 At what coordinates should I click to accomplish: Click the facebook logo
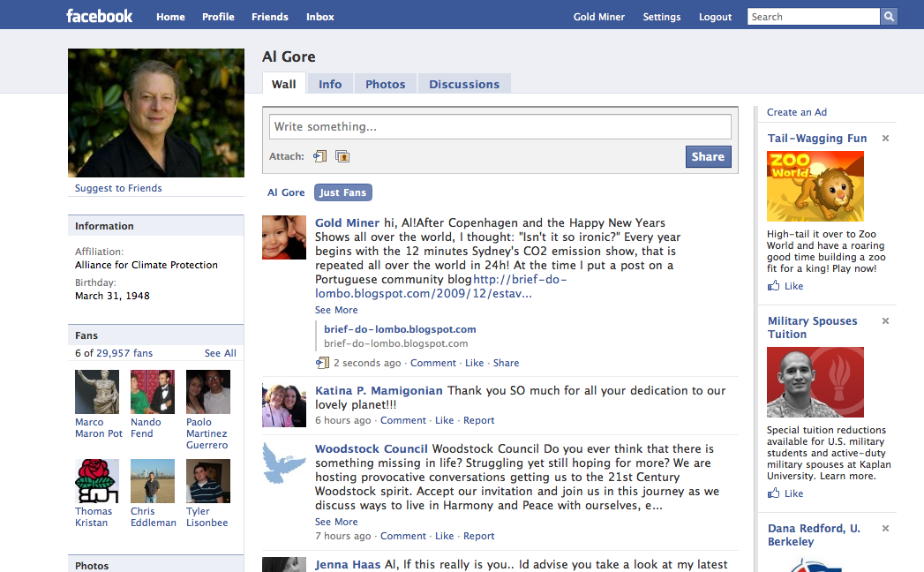99,16
